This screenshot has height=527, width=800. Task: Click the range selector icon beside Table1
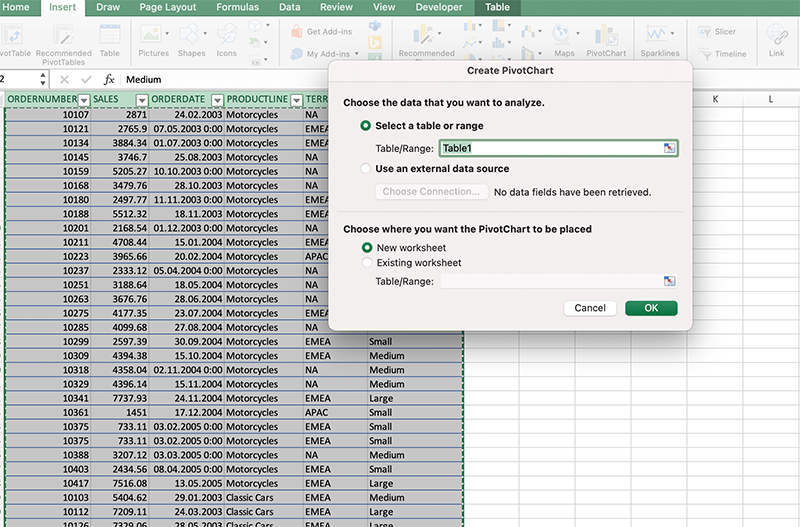point(669,148)
